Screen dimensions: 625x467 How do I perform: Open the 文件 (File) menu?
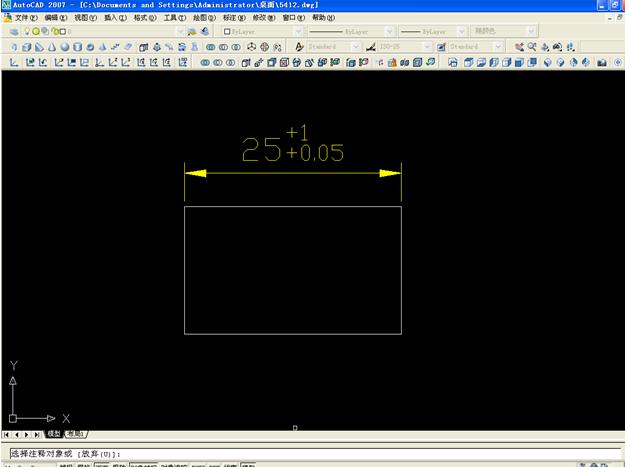(x=26, y=18)
